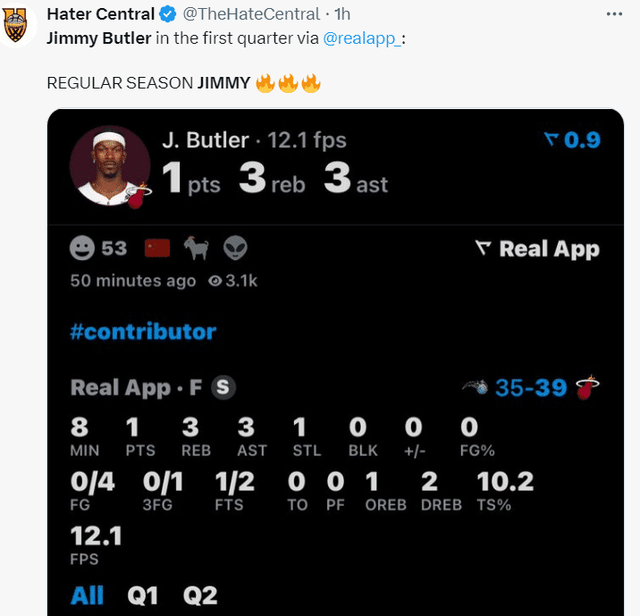This screenshot has height=616, width=640.
Task: Click the blue verified badge
Action: pyautogui.click(x=167, y=14)
